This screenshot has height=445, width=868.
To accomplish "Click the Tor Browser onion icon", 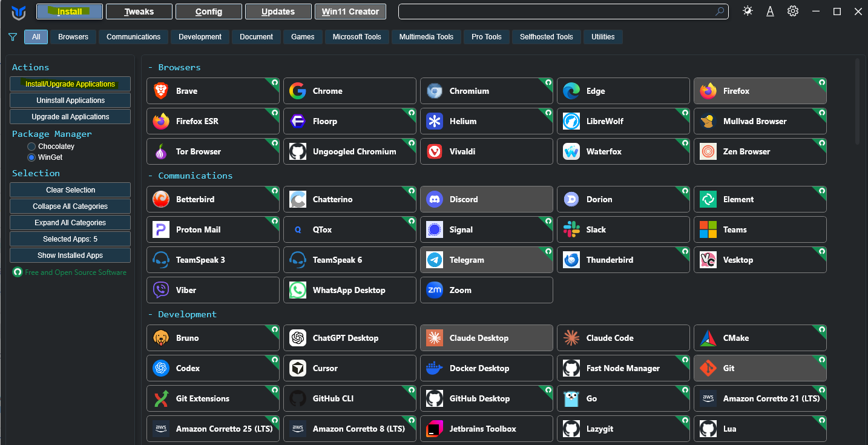I will point(161,151).
